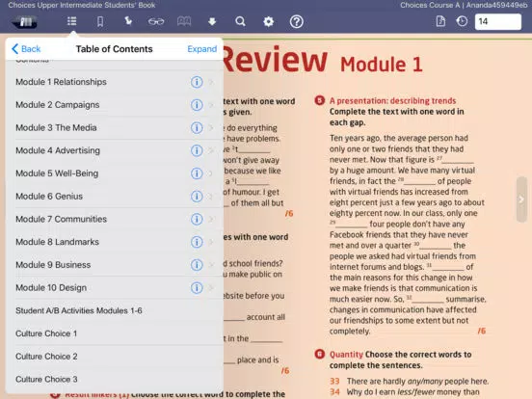Expand Module 3 The Media chevron
This screenshot has height=399, width=532.
[x=211, y=128]
